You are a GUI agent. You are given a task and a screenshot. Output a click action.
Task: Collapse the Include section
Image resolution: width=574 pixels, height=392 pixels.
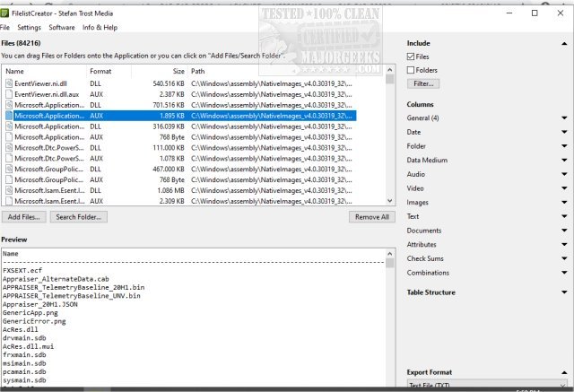click(x=564, y=44)
